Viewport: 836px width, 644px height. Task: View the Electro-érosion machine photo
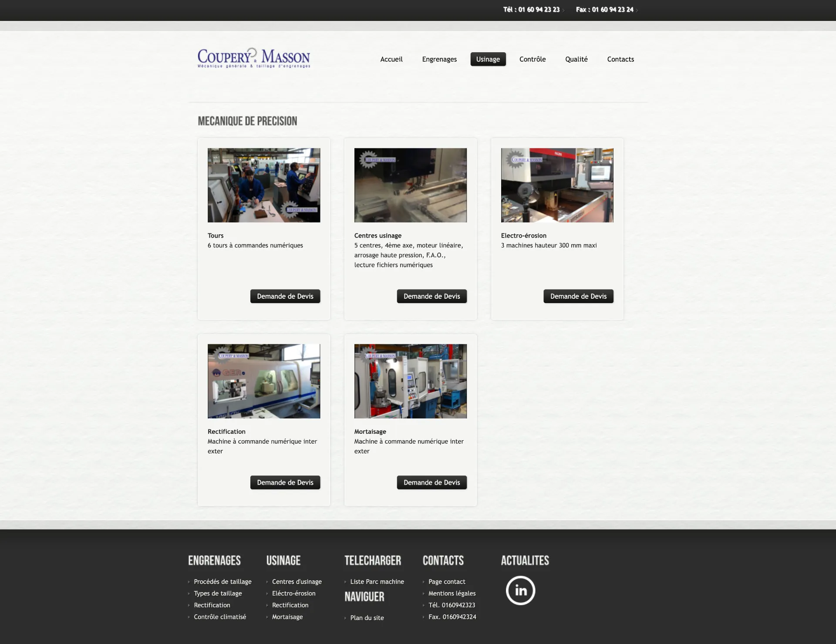tap(557, 185)
